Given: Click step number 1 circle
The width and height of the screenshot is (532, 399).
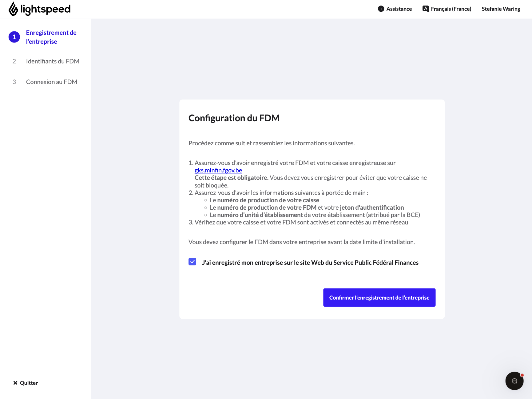Looking at the screenshot, I should pyautogui.click(x=14, y=37).
